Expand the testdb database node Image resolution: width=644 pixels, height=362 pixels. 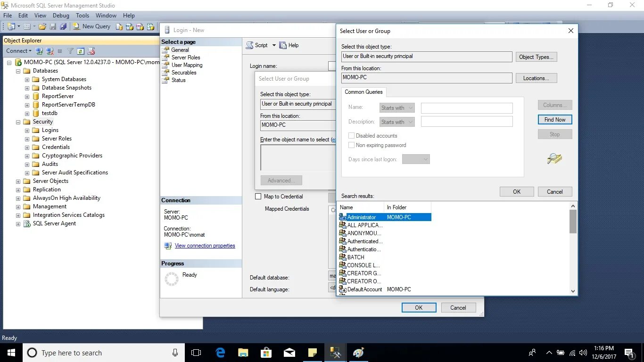click(x=27, y=113)
